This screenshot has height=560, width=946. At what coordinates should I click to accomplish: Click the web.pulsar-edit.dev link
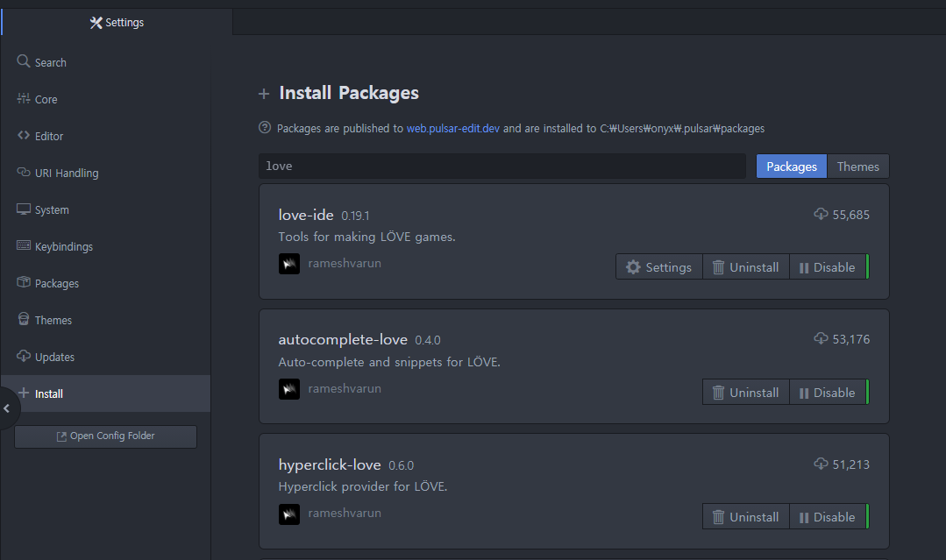coord(453,129)
